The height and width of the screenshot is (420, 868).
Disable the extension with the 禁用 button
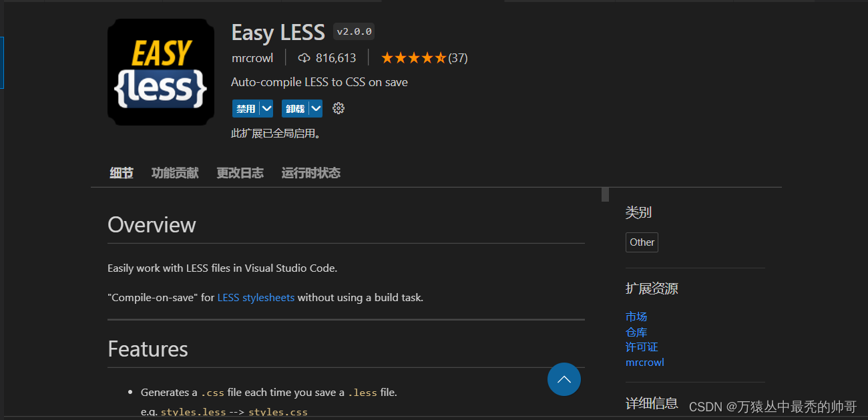[245, 108]
